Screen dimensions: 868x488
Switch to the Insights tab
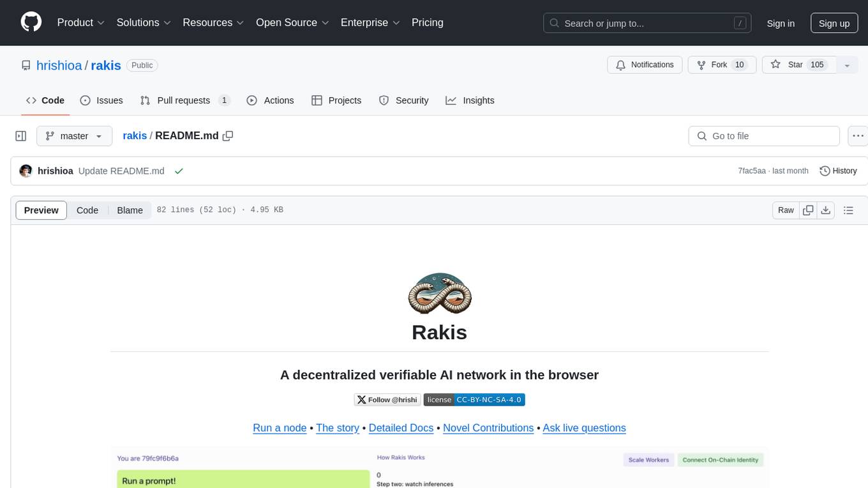[x=470, y=100]
